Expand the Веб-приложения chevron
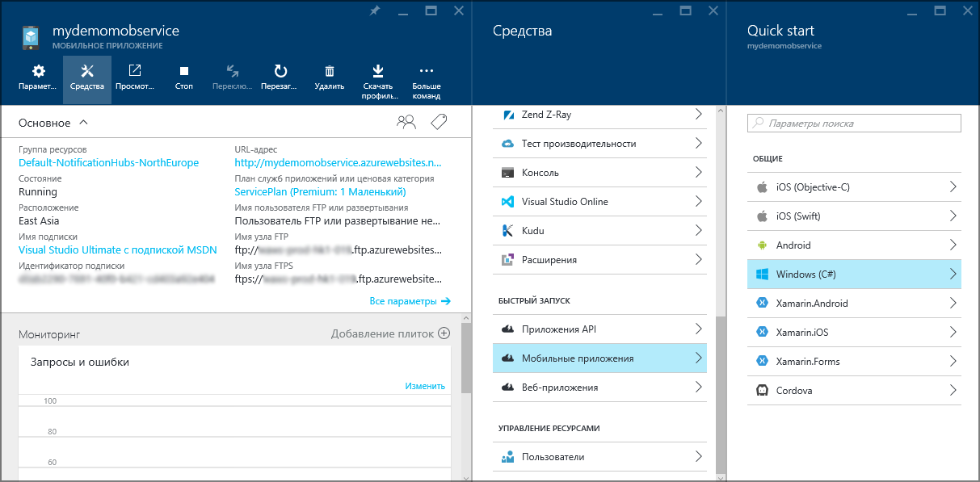980x482 pixels. (x=698, y=388)
